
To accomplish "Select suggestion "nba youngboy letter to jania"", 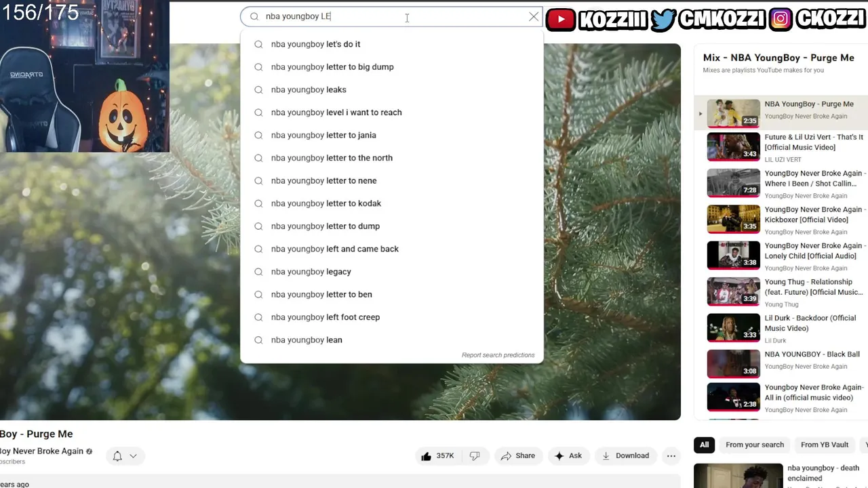I will tap(392, 135).
